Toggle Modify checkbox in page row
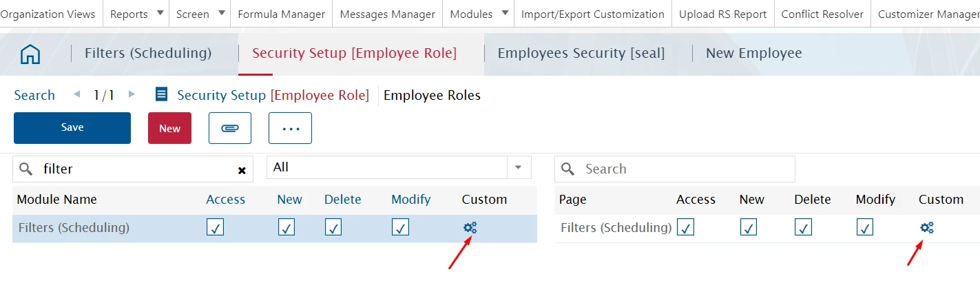Screen dimensions: 980x294 pos(865,228)
